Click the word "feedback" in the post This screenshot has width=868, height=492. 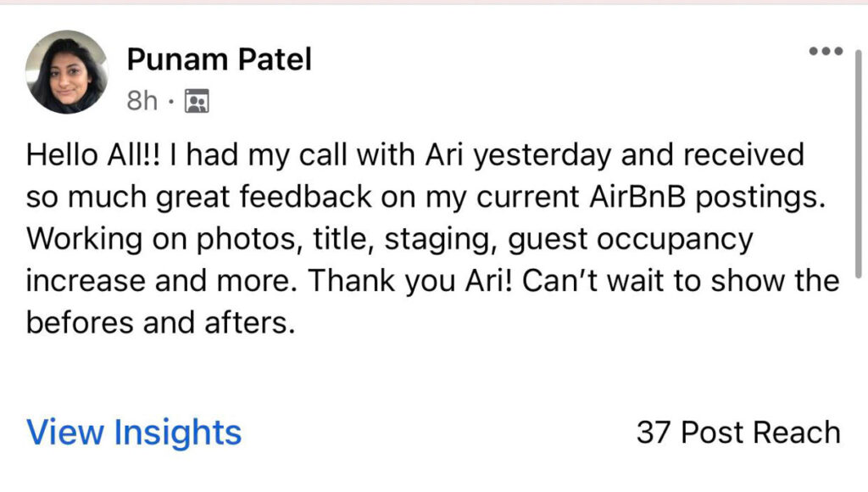tap(315, 197)
